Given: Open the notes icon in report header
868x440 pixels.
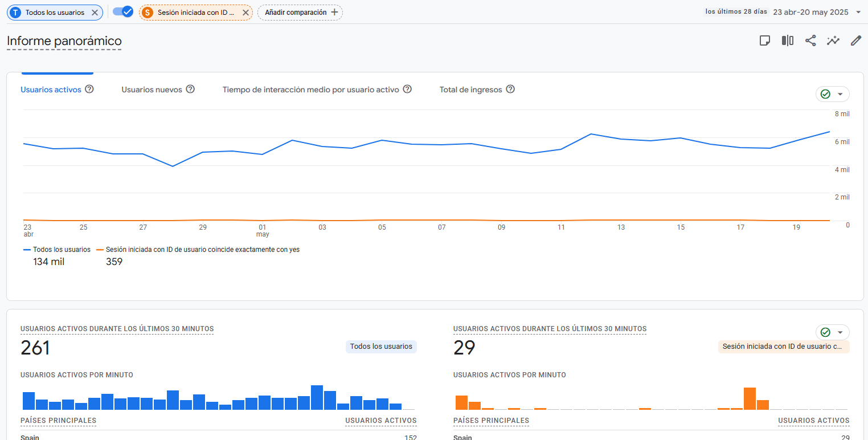Looking at the screenshot, I should 765,40.
